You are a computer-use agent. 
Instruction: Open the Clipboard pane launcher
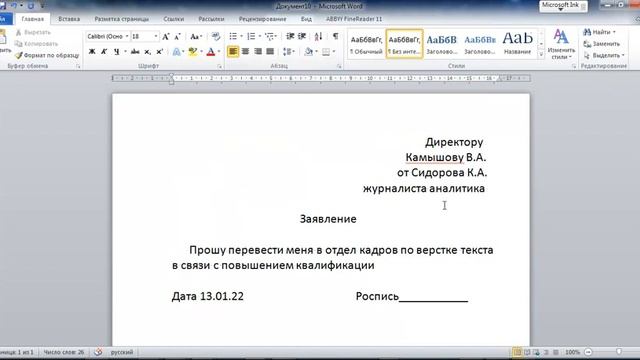click(78, 66)
